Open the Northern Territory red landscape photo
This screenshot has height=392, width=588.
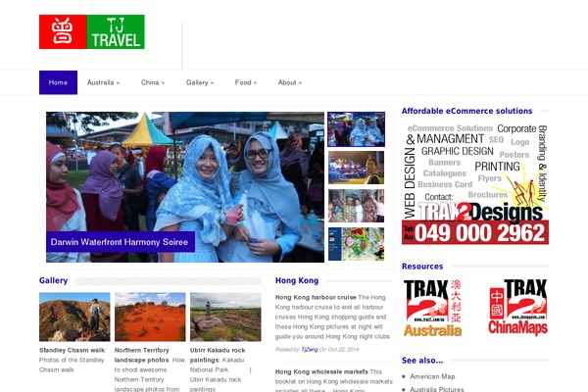tap(150, 317)
